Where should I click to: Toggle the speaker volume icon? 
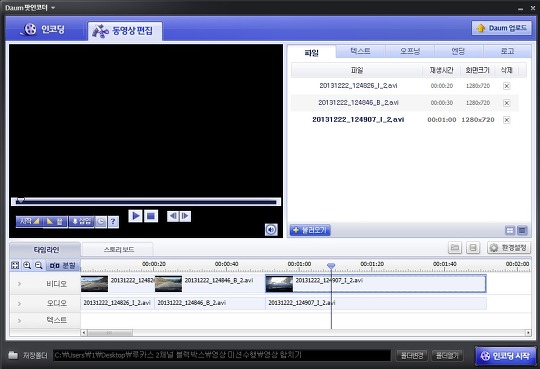click(271, 229)
